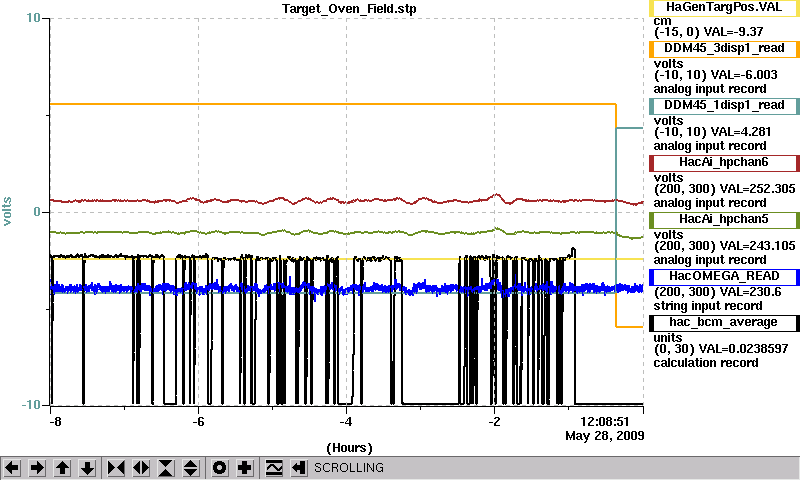This screenshot has height=480, width=800.
Task: Click the horizontal zoom-in (inward-pointing triangles) button
Action: (x=116, y=467)
